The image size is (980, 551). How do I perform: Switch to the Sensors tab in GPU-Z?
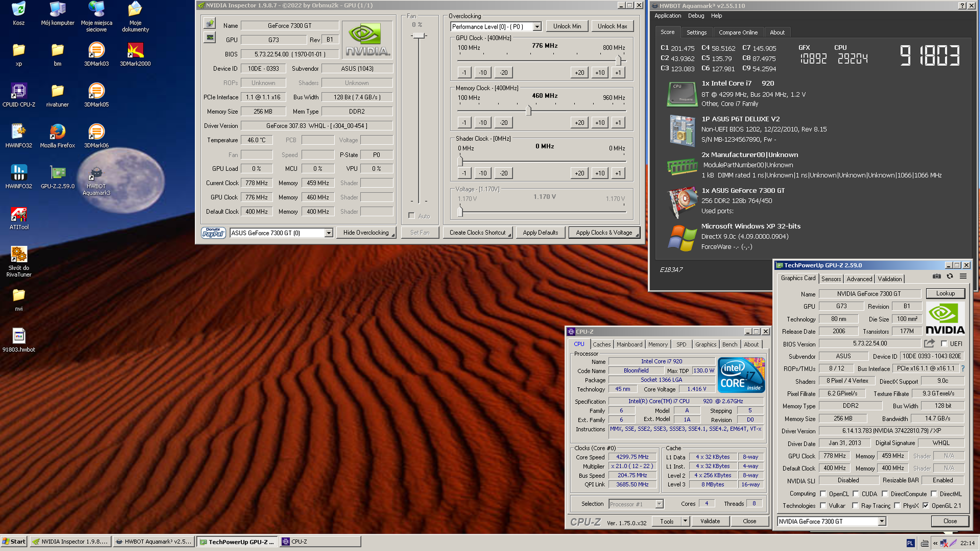tap(831, 279)
